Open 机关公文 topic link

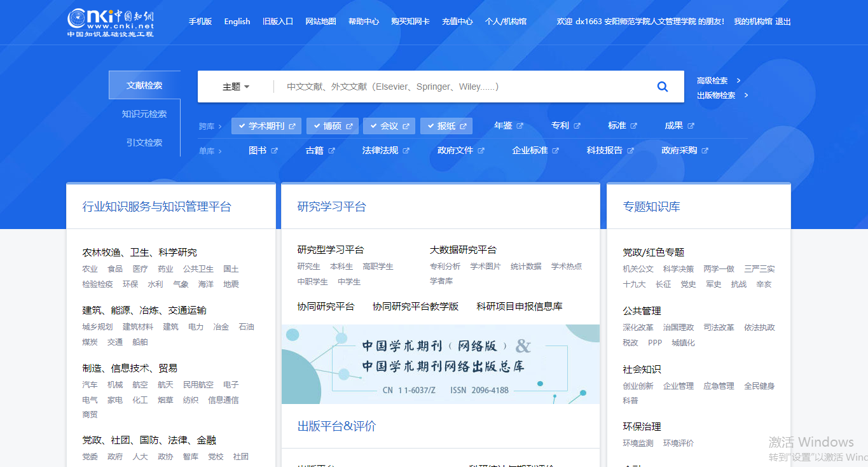point(638,269)
